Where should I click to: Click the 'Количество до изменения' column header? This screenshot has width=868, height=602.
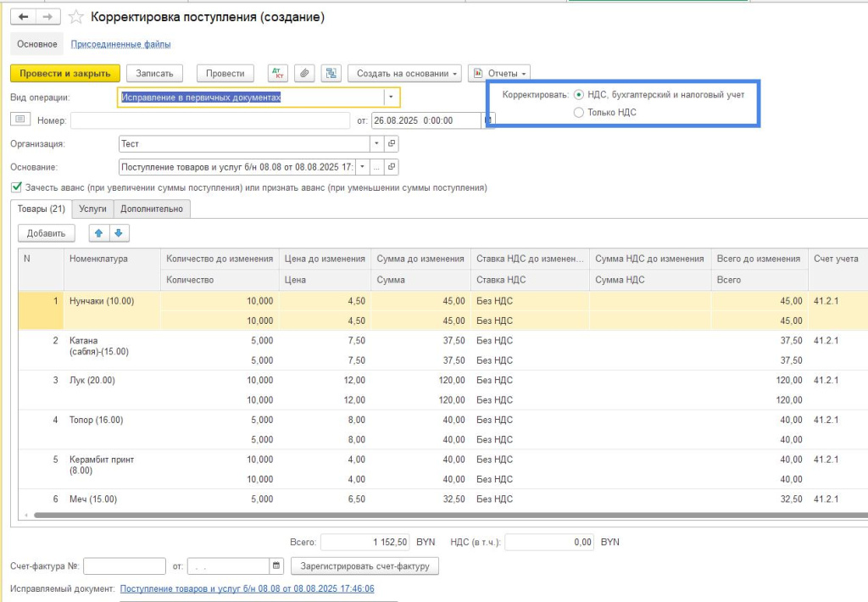pos(220,259)
